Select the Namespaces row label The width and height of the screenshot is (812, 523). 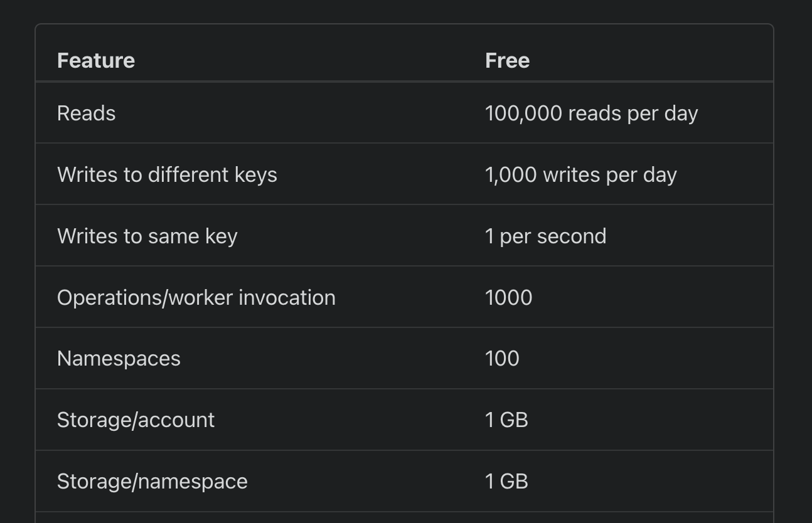(119, 359)
